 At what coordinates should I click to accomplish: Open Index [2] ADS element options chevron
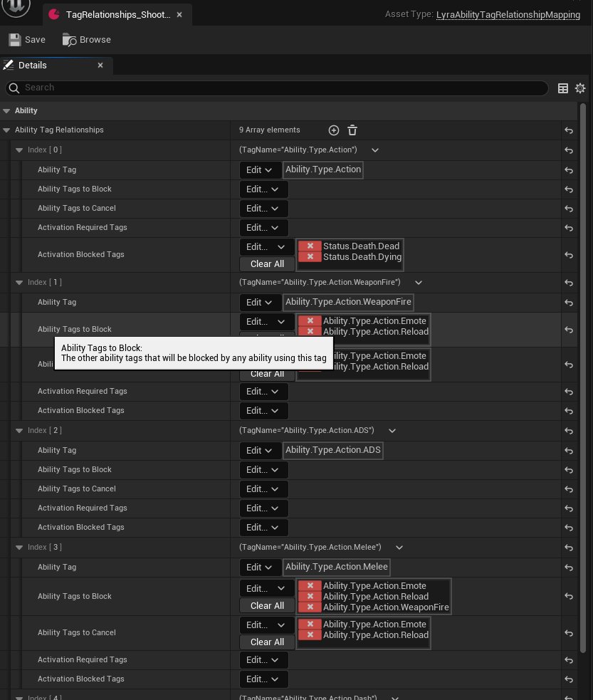pos(392,431)
